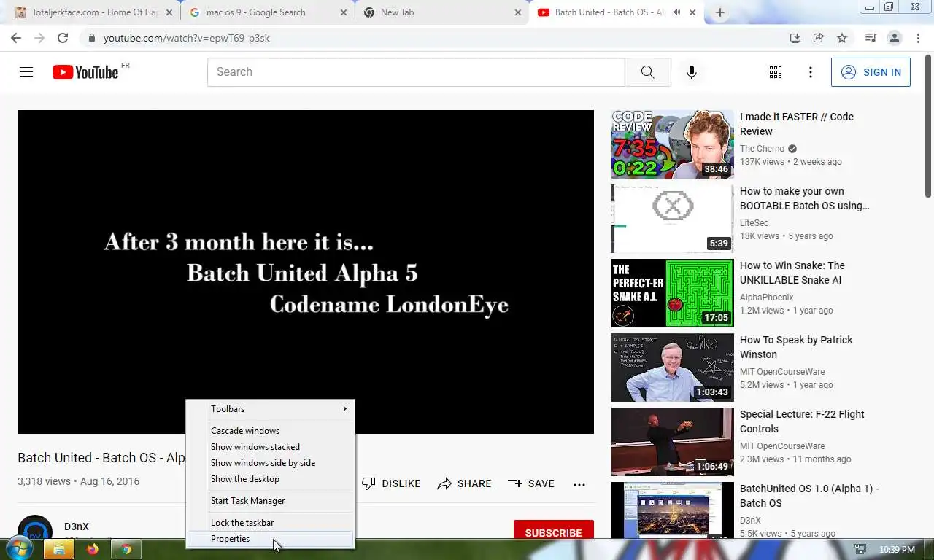
Task: Install app icon in address bar
Action: [x=795, y=38]
